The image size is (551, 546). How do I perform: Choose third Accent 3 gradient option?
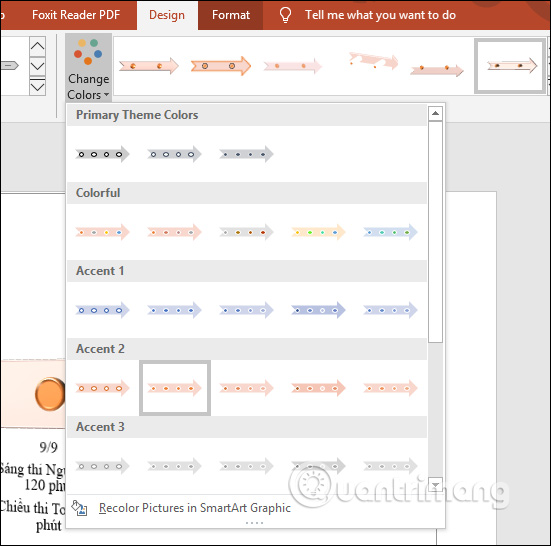click(x=246, y=466)
